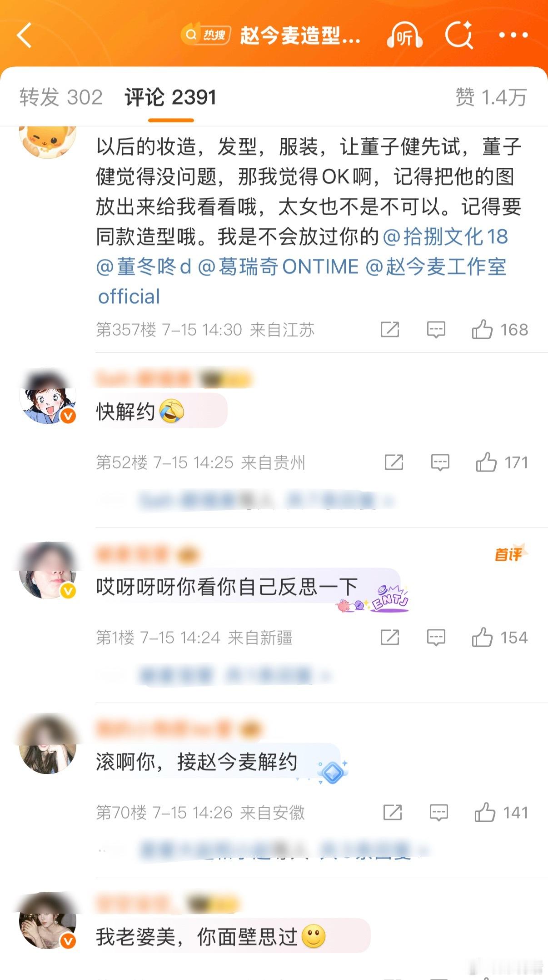The width and height of the screenshot is (548, 980).
Task: Reply to the floor 52 comment
Action: tap(440, 462)
